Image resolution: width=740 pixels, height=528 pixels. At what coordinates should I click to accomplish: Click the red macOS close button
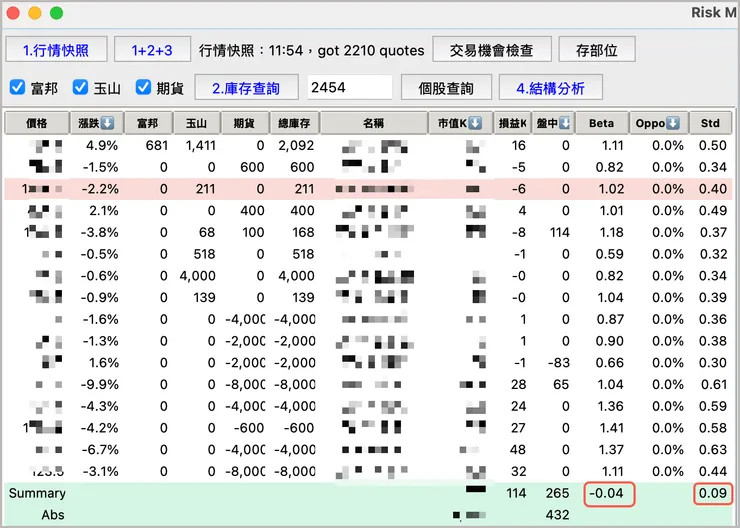pos(13,13)
